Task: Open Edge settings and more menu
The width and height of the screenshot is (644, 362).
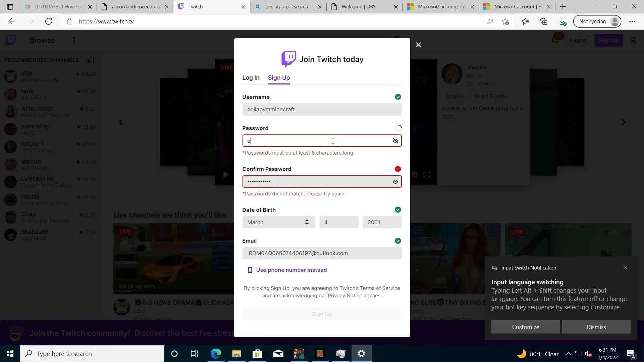Action: (632, 21)
